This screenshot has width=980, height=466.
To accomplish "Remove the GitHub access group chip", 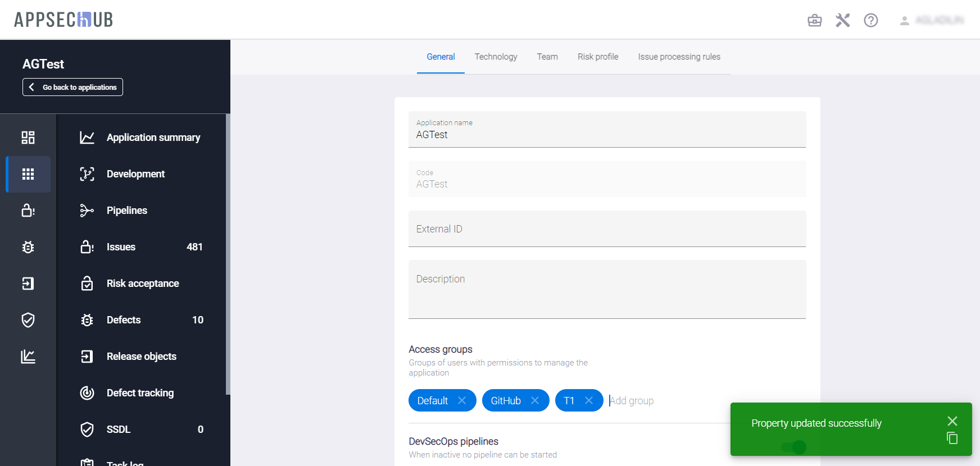I will click(535, 400).
